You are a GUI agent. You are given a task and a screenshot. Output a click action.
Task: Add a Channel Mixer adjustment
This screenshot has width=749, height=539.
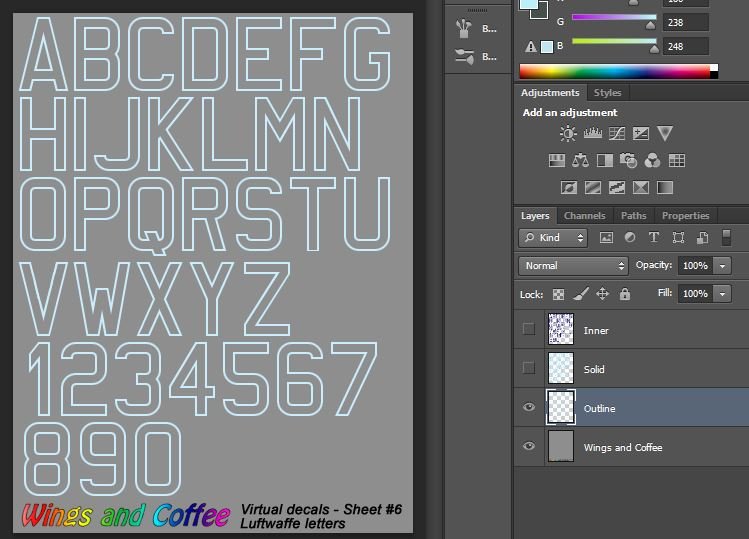(653, 161)
